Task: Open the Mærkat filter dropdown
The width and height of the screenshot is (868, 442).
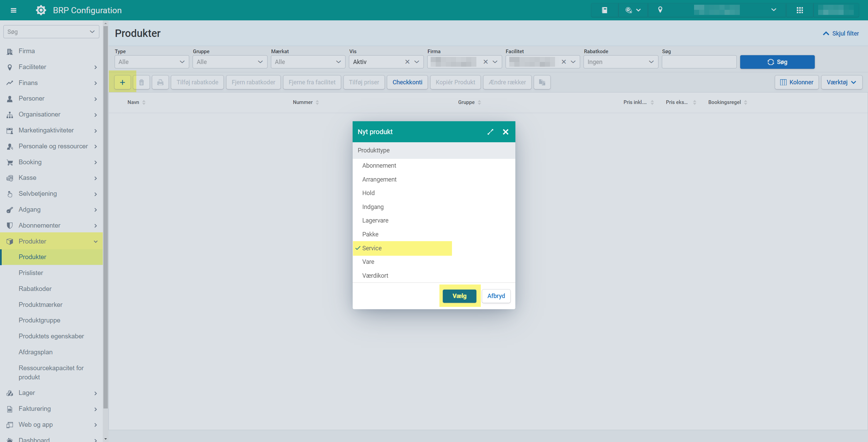Action: 308,62
